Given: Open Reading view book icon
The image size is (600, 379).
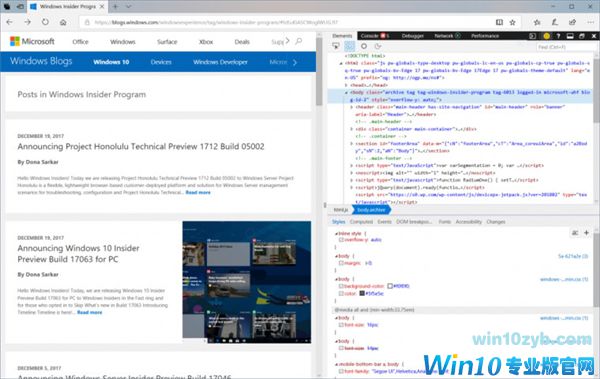Looking at the screenshot, I should click(x=499, y=22).
